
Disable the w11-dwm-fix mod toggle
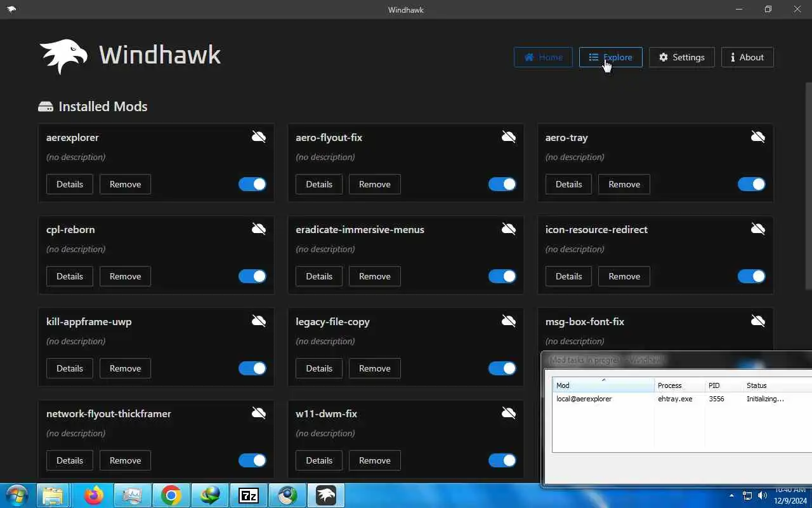[502, 460]
